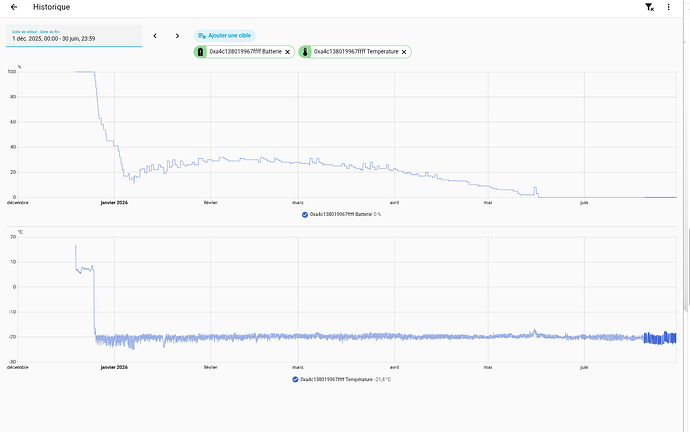690x432 pixels.
Task: Click the remove filters icon
Action: (x=650, y=7)
